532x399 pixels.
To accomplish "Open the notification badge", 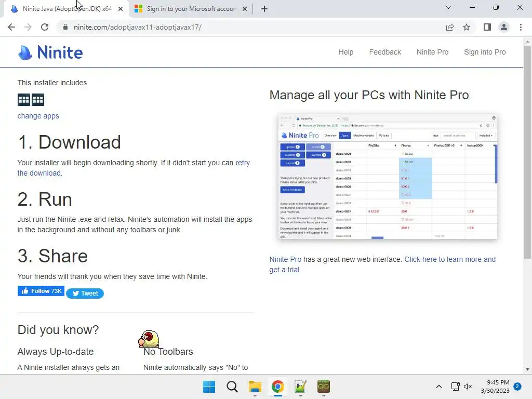I will 517,387.
